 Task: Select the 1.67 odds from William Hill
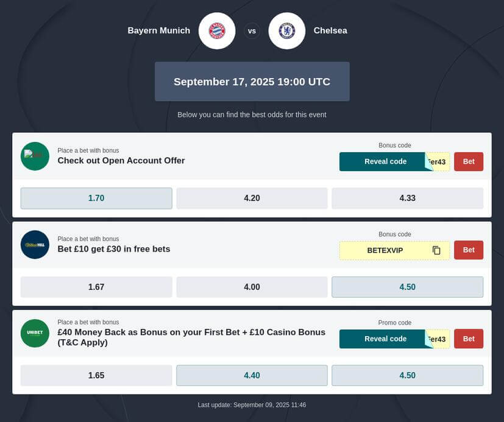coord(96,287)
